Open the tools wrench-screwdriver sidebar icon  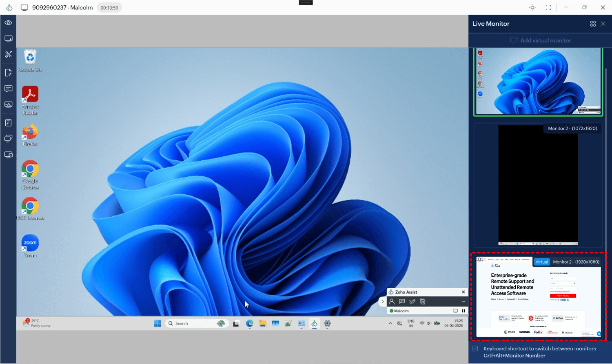pyautogui.click(x=8, y=54)
